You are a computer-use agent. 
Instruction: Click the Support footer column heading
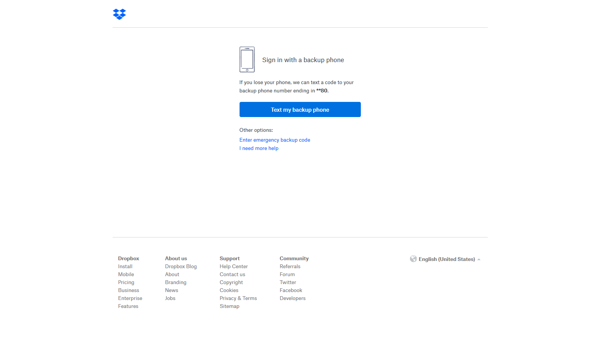(229, 258)
